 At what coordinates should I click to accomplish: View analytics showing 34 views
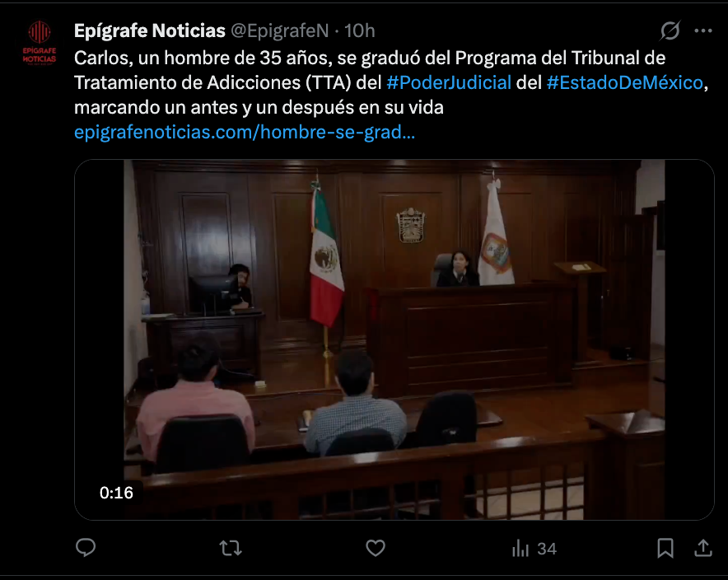[x=534, y=549]
